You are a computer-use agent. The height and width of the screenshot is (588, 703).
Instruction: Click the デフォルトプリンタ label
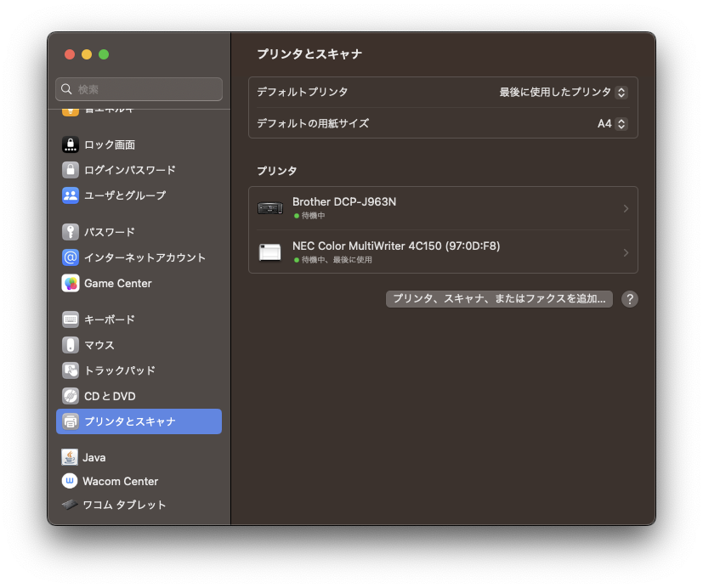302,92
